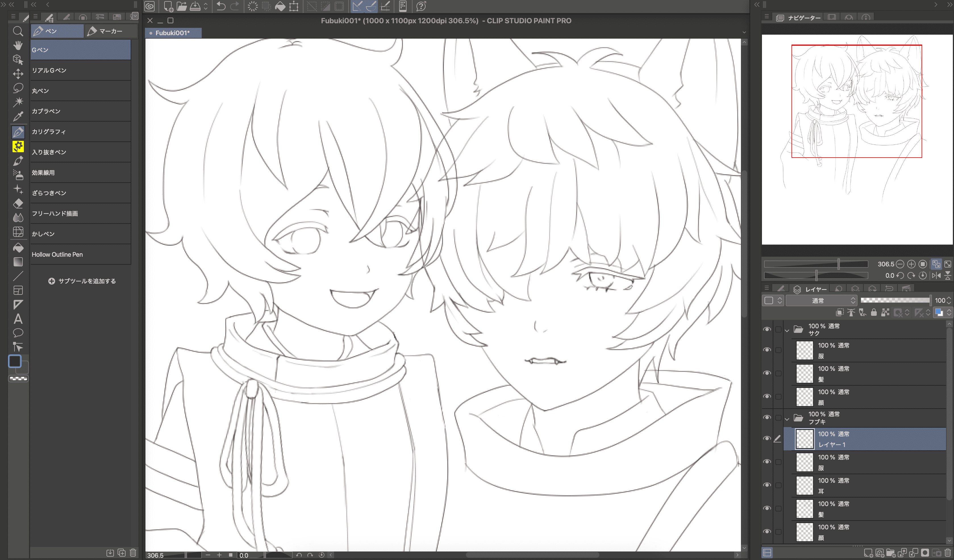
Task: Select the Fill bucket tool
Action: pos(18,248)
